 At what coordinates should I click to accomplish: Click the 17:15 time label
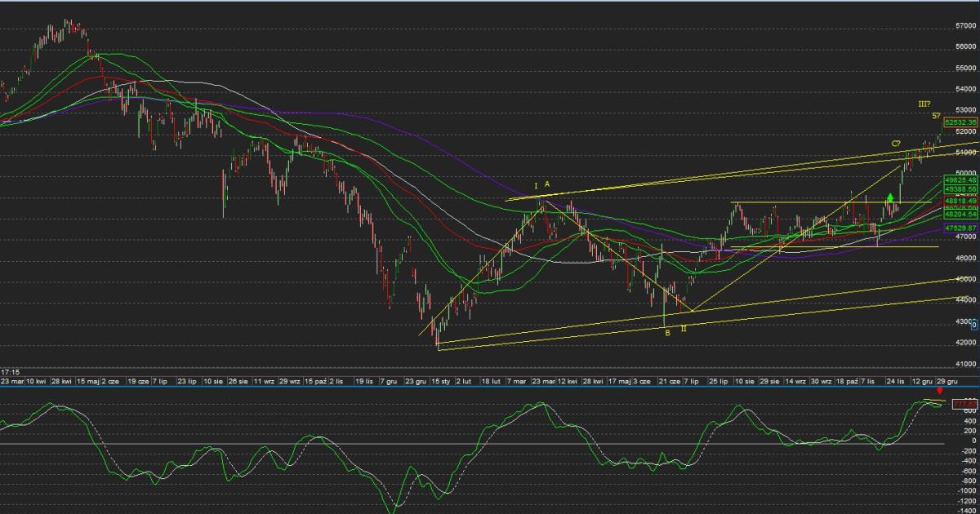click(x=10, y=372)
